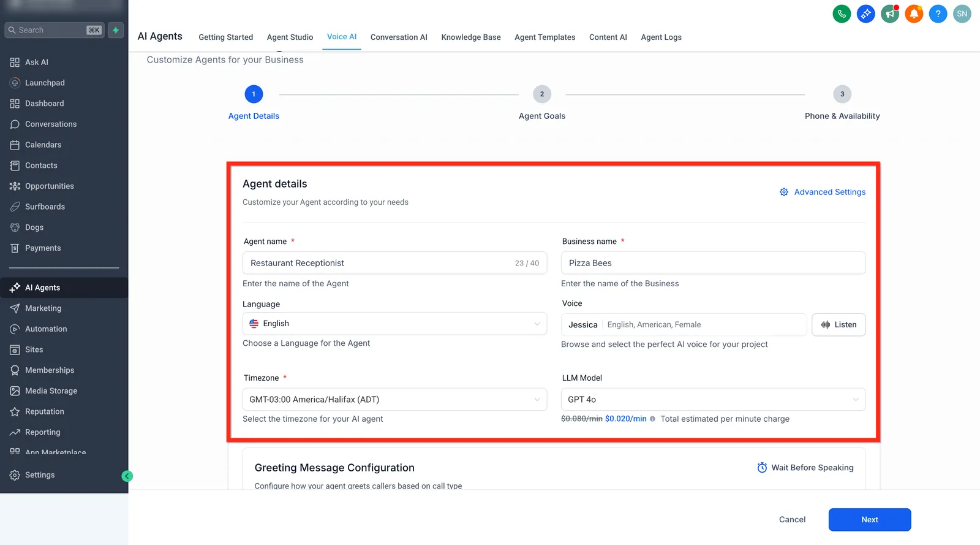Image resolution: width=980 pixels, height=545 pixels.
Task: Click Wait Before Speaking option
Action: [805, 468]
